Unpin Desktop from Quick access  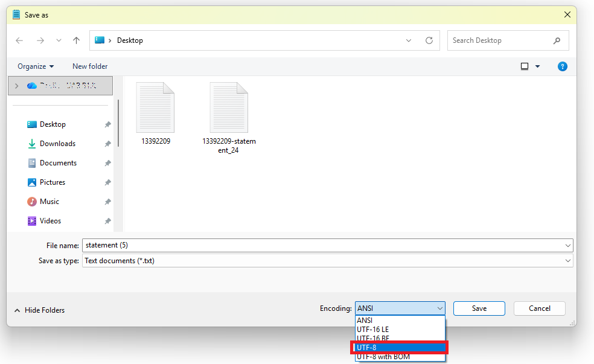(x=107, y=124)
